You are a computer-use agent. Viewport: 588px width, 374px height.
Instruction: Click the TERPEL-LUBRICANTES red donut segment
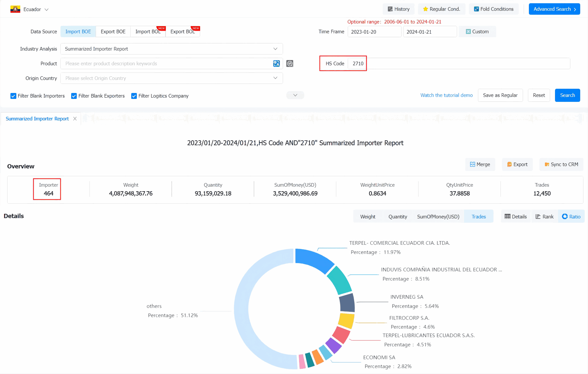pos(342,335)
